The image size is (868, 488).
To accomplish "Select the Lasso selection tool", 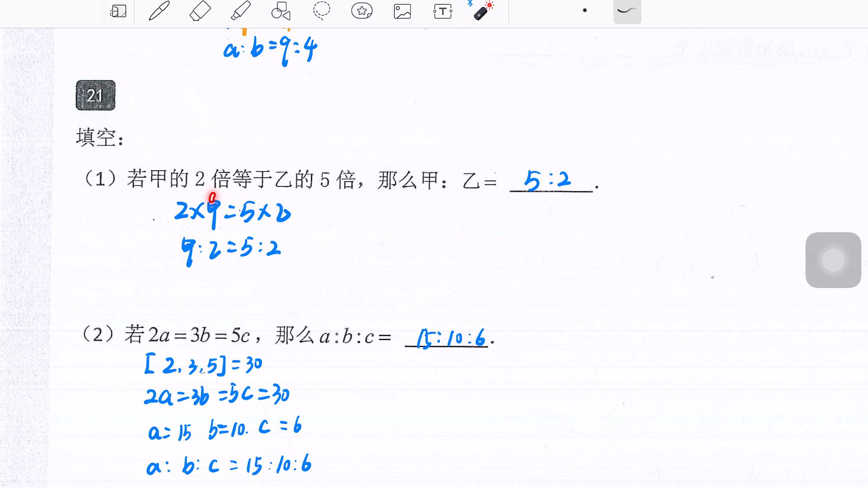I will (321, 11).
